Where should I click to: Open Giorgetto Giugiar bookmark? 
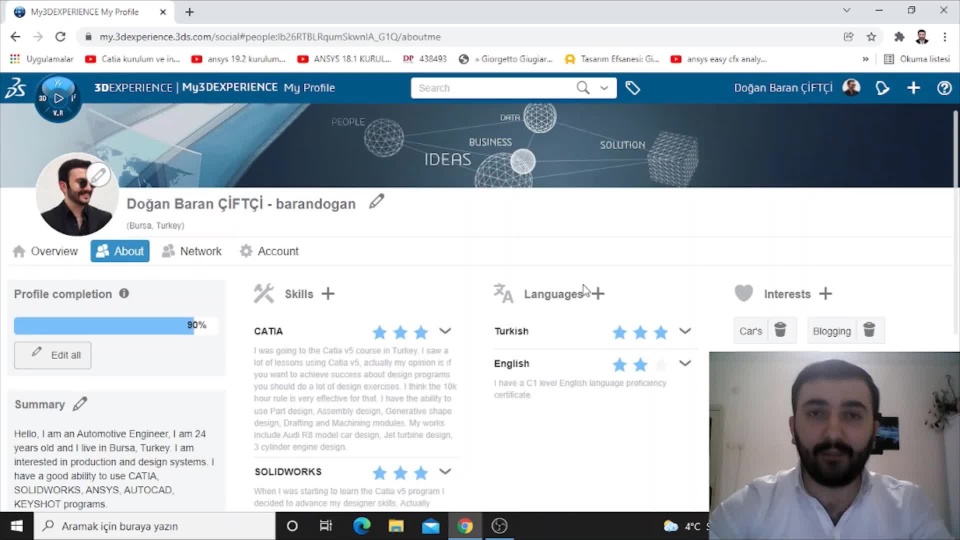(x=506, y=59)
